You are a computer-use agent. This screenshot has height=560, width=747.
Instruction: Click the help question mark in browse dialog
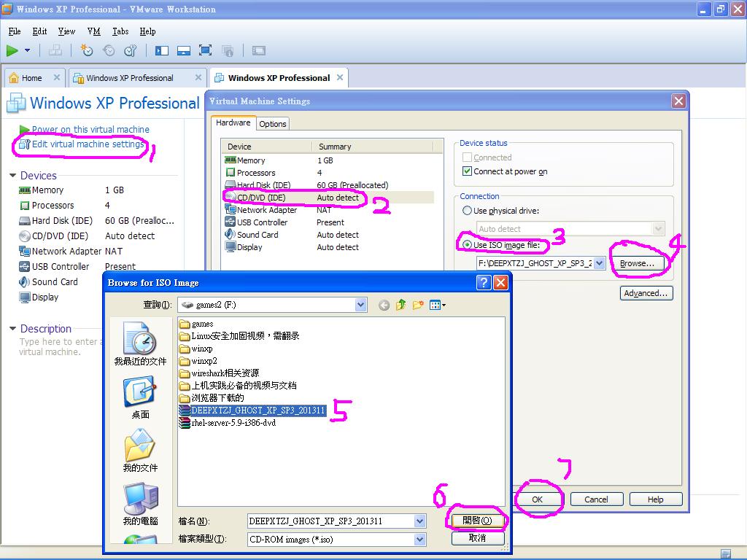click(484, 283)
